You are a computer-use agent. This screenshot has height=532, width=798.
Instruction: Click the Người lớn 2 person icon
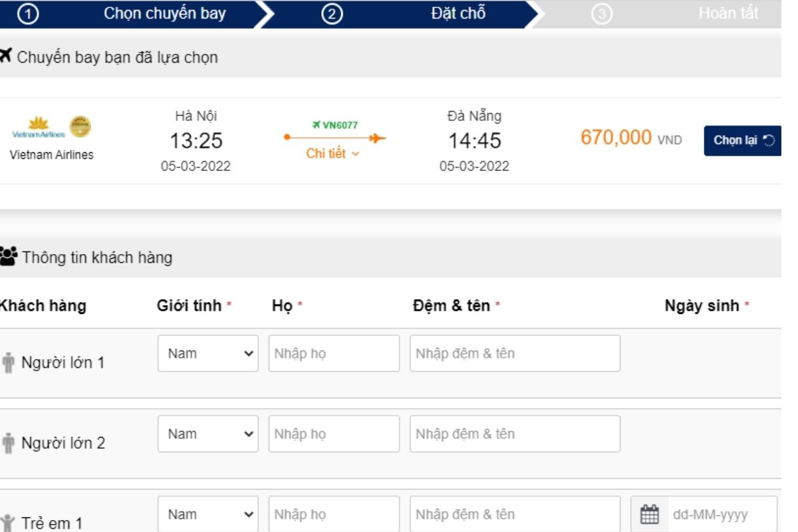coord(8,443)
